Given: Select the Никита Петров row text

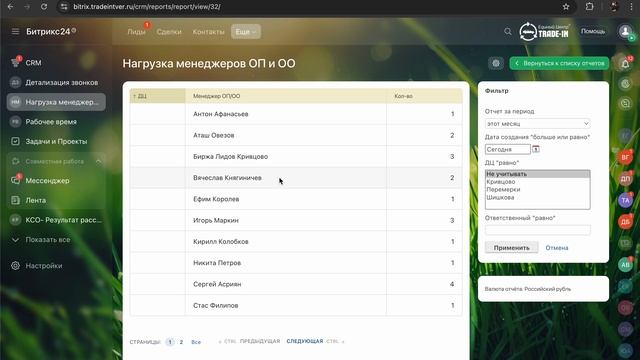Looking at the screenshot, I should point(217,262).
